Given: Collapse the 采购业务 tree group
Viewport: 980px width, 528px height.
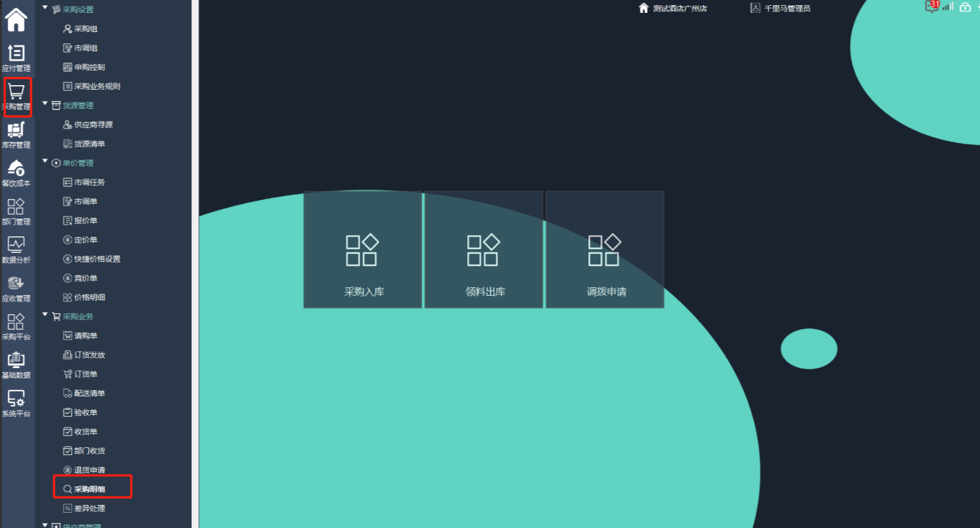Looking at the screenshot, I should [x=45, y=315].
